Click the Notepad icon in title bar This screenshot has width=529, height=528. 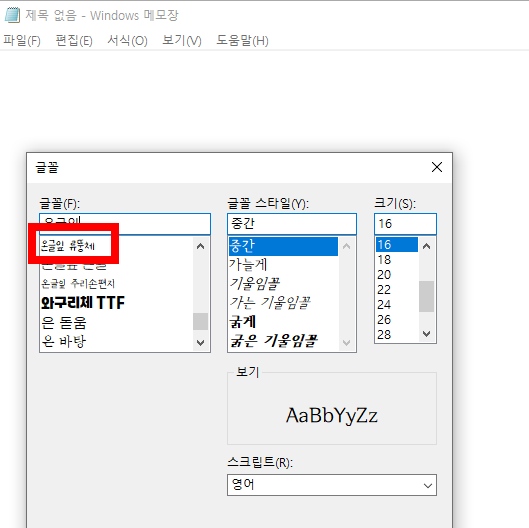(x=12, y=15)
